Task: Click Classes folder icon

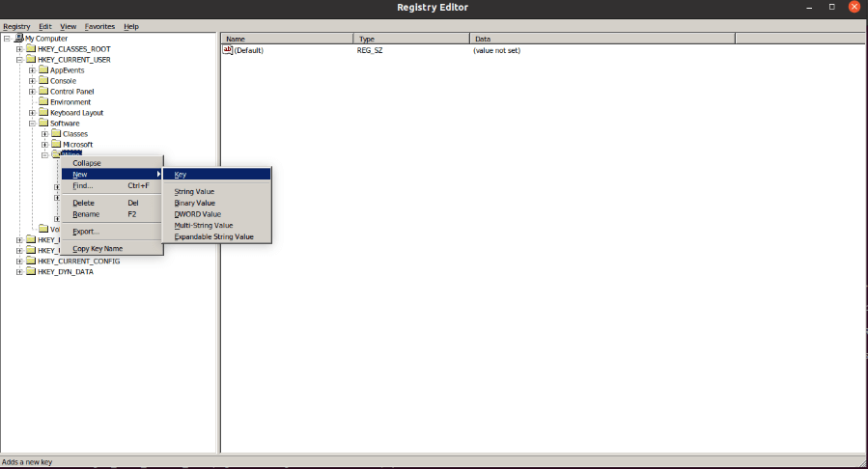Action: [x=56, y=133]
